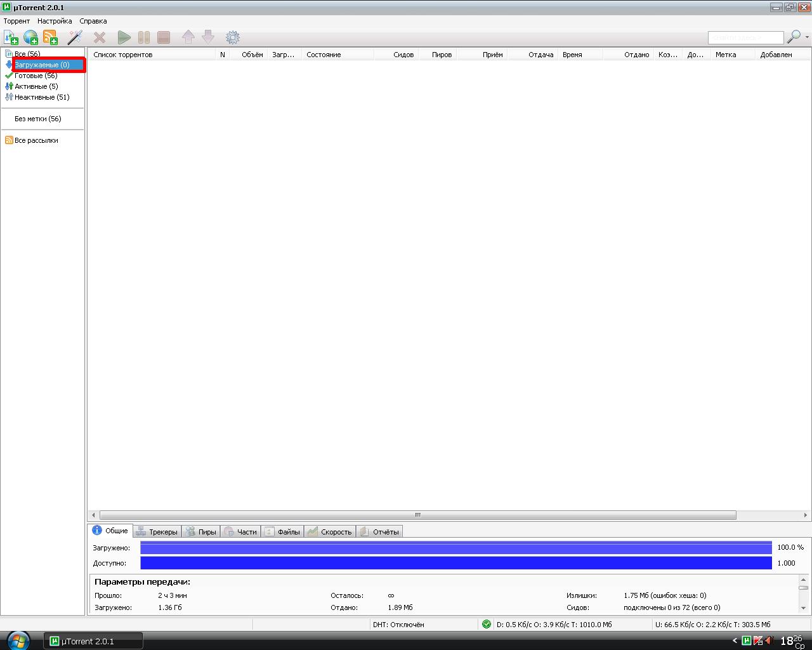
Task: Select the Все (56) category
Action: coord(27,54)
